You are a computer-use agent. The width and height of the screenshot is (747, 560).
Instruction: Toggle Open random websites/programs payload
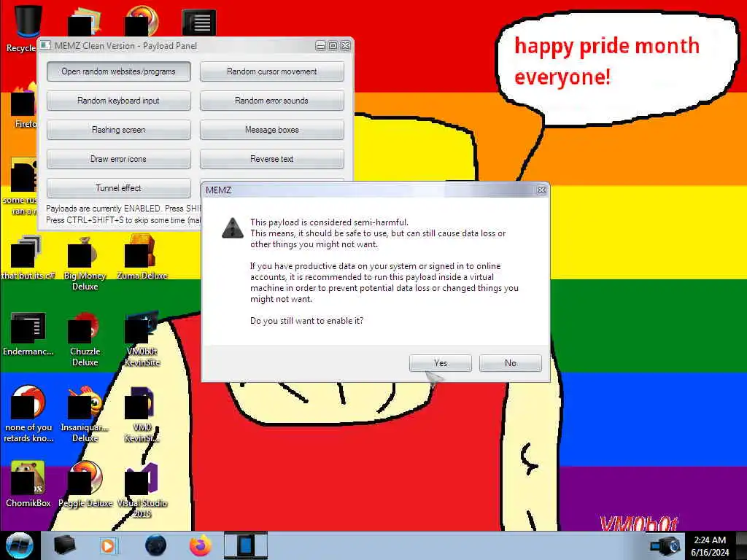coord(119,71)
